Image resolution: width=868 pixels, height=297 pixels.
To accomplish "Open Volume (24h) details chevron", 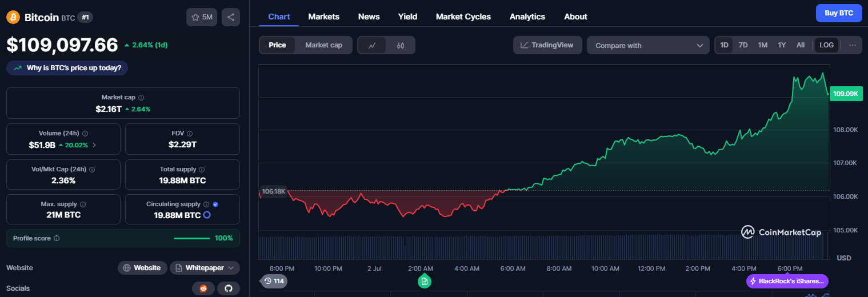I will pyautogui.click(x=94, y=145).
